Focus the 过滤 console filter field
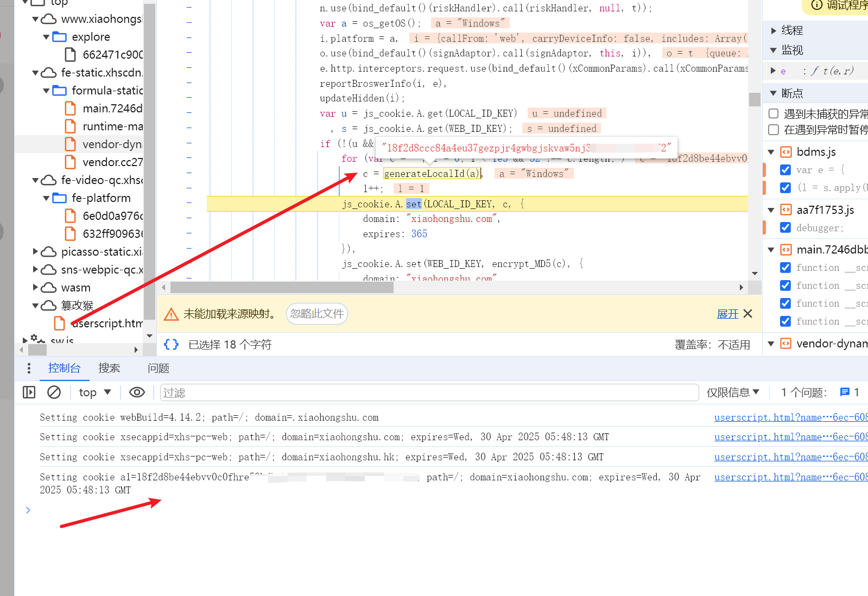The height and width of the screenshot is (596, 868). click(429, 392)
